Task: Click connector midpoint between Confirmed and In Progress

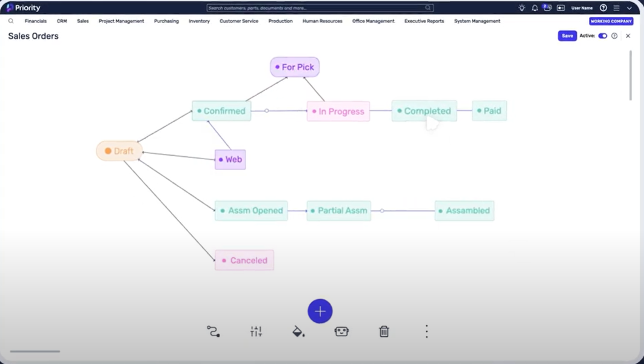Action: [267, 111]
